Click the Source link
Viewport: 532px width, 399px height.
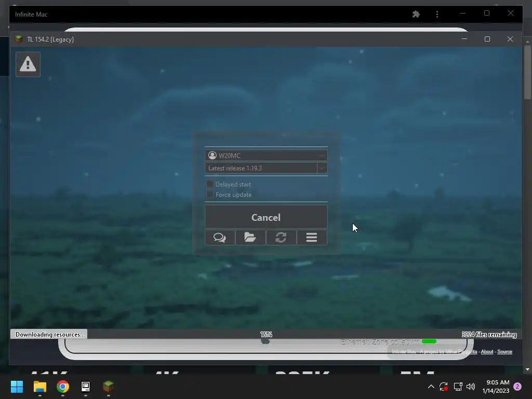click(x=504, y=352)
